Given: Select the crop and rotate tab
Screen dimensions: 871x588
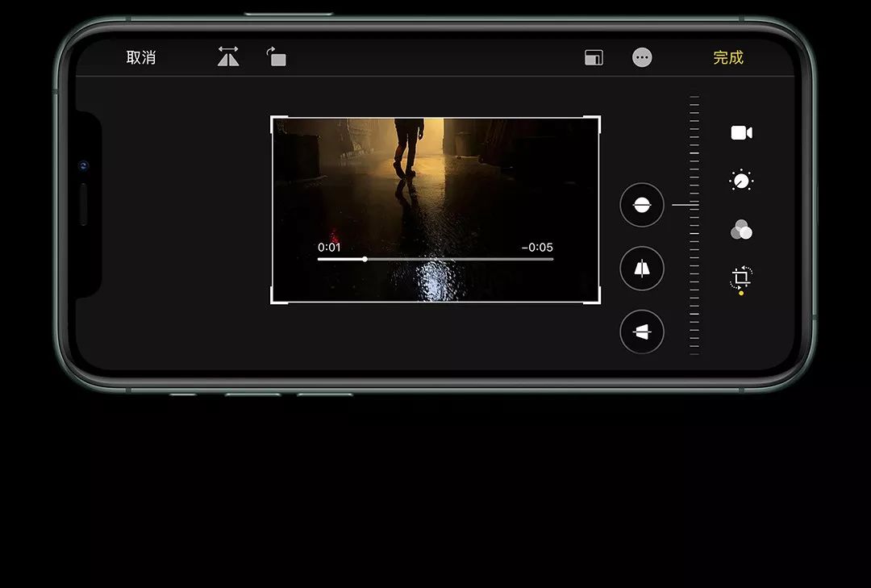Looking at the screenshot, I should pyautogui.click(x=741, y=279).
